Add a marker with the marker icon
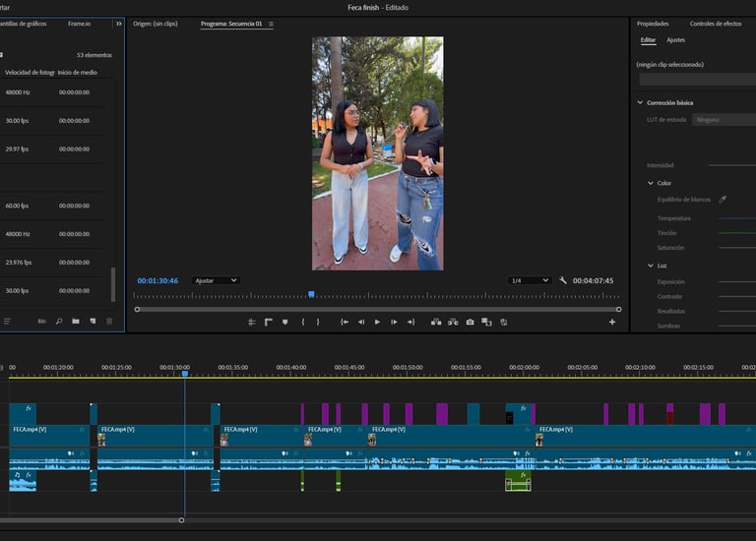Viewport: 756px width, 541px height. (x=284, y=322)
